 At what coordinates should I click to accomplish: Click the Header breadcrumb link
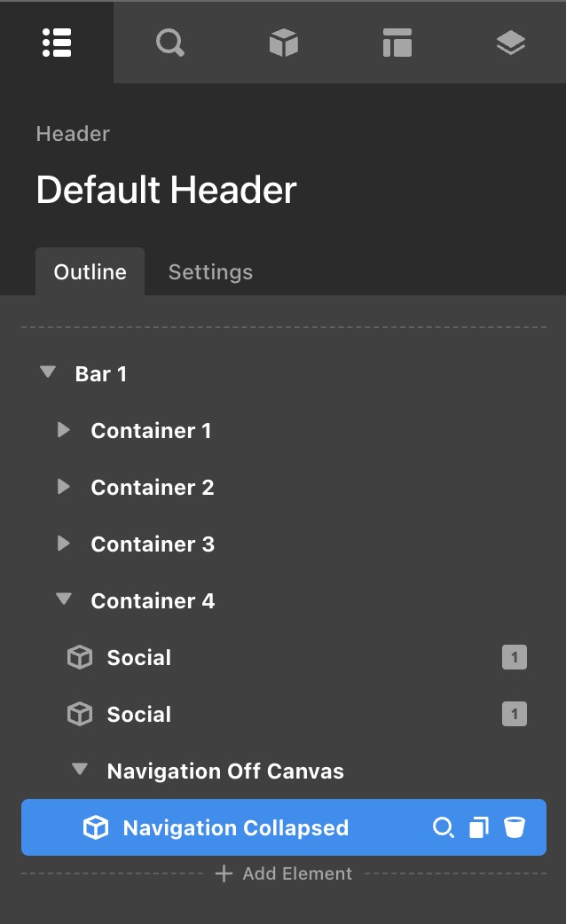(x=73, y=134)
